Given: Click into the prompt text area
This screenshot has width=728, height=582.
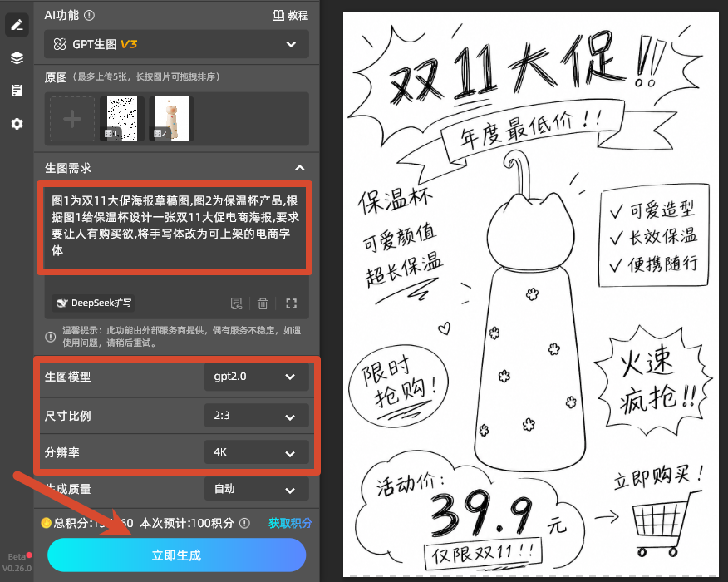Looking at the screenshot, I should click(175, 226).
